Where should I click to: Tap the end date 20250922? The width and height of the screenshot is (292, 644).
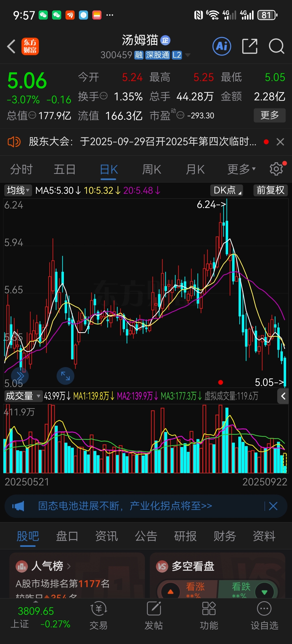[x=265, y=482]
